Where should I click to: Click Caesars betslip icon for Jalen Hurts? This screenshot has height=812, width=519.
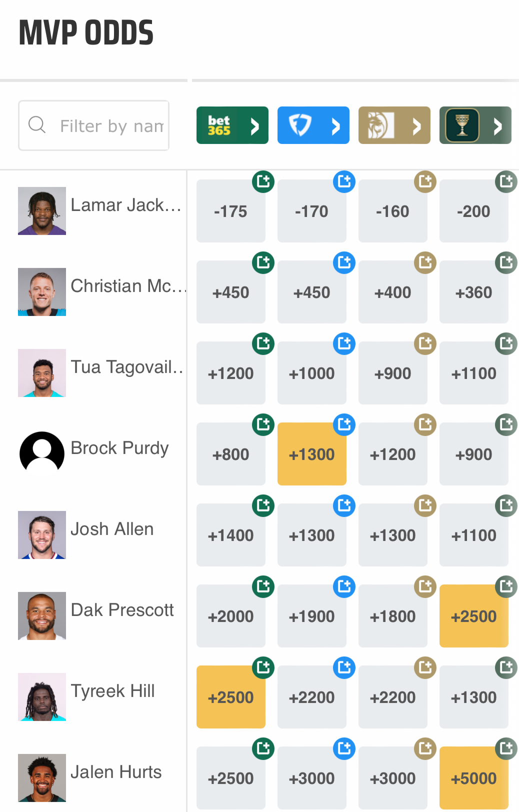click(x=506, y=748)
